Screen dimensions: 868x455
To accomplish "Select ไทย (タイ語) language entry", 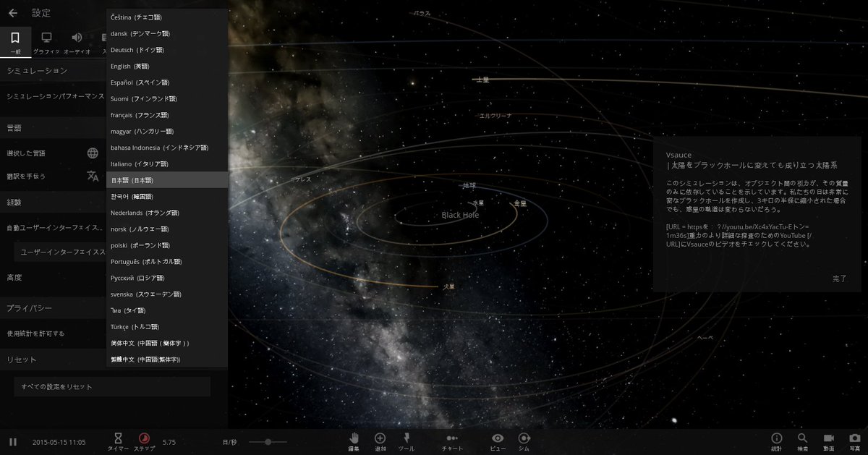I will [167, 310].
